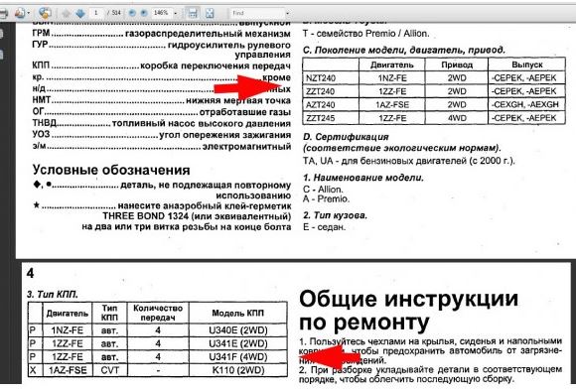Click the 'A - Premio.' text
Image resolution: width=576 pixels, height=392 pixels.
point(326,198)
